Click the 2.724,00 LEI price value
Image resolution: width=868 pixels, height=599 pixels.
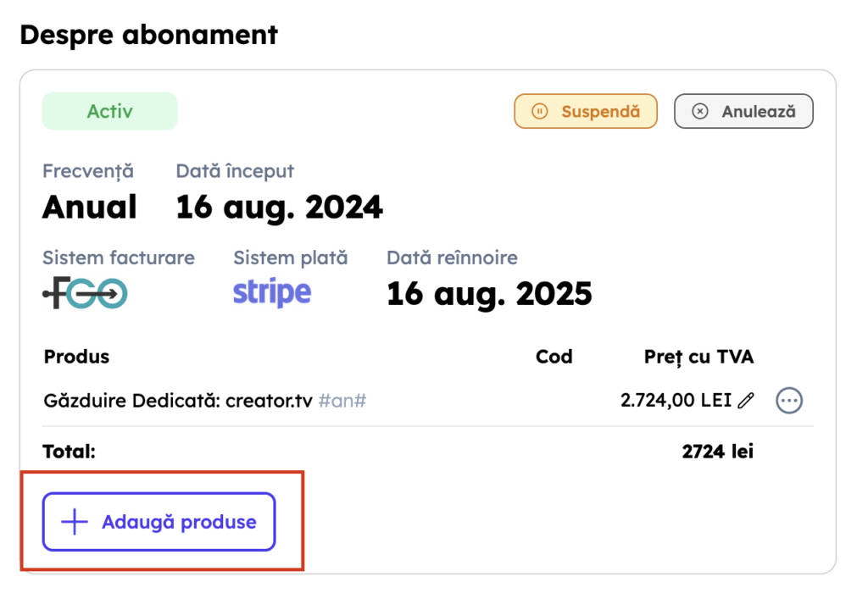click(x=676, y=401)
